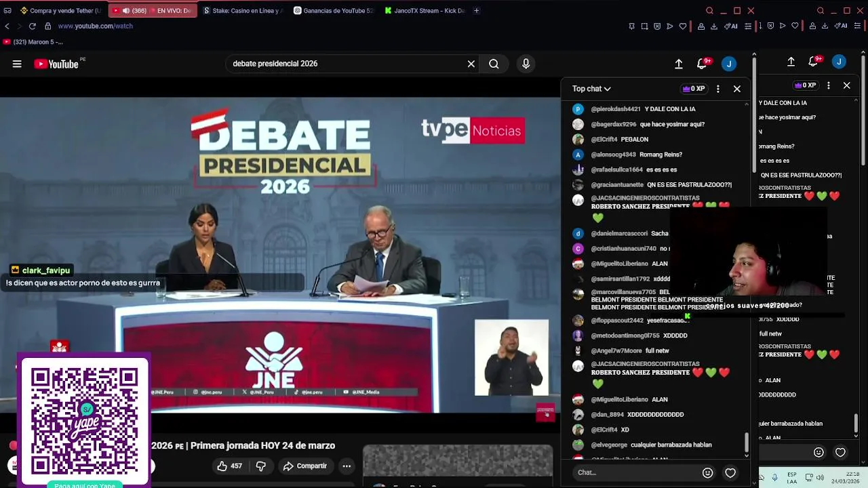The width and height of the screenshot is (868, 488).
Task: Open the blue J account avatar
Action: click(729, 64)
